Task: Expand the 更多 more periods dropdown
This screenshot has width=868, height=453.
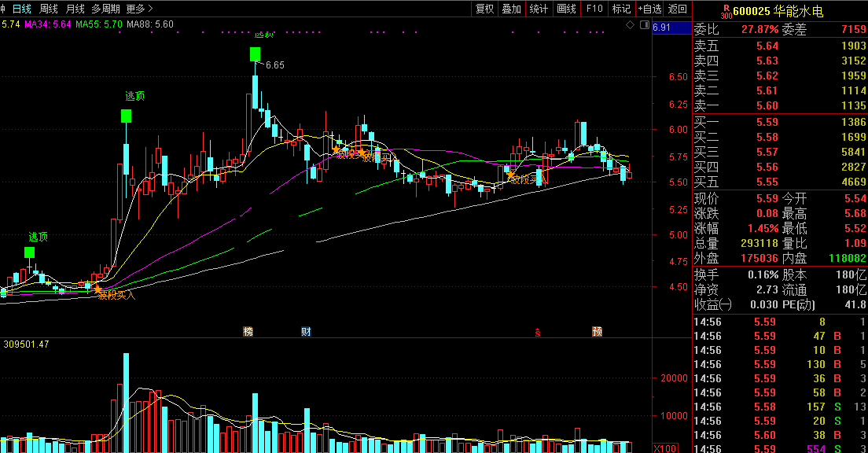Action: click(x=139, y=9)
